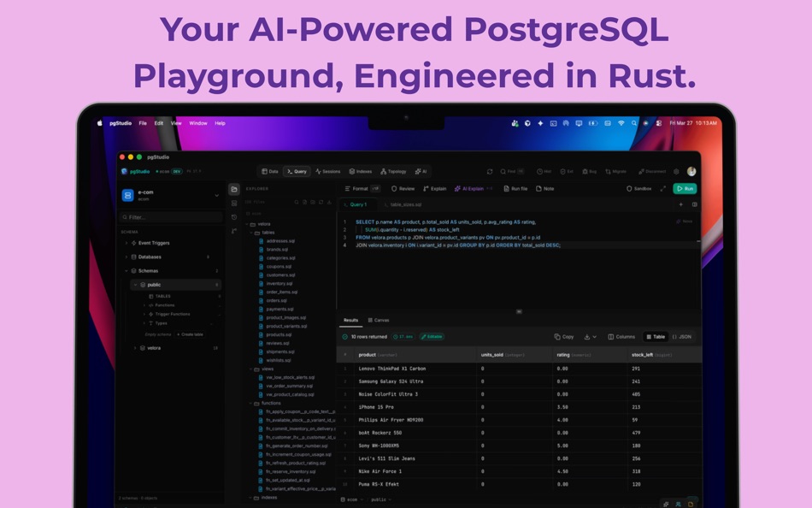Open the git branch sidebar icon

(234, 231)
